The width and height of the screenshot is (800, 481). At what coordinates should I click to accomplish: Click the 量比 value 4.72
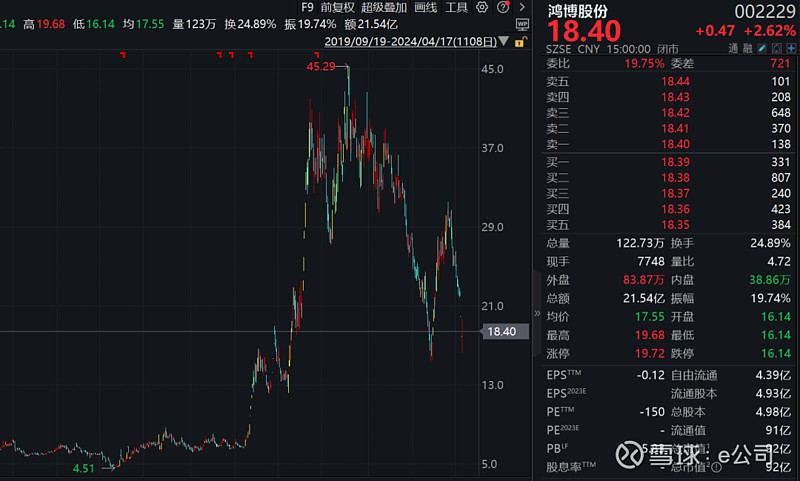point(779,262)
